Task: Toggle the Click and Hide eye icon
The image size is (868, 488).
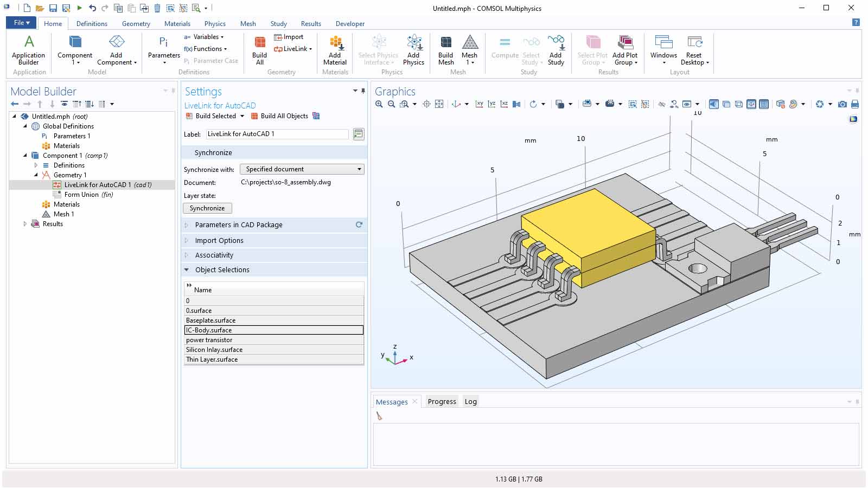Action: [661, 104]
